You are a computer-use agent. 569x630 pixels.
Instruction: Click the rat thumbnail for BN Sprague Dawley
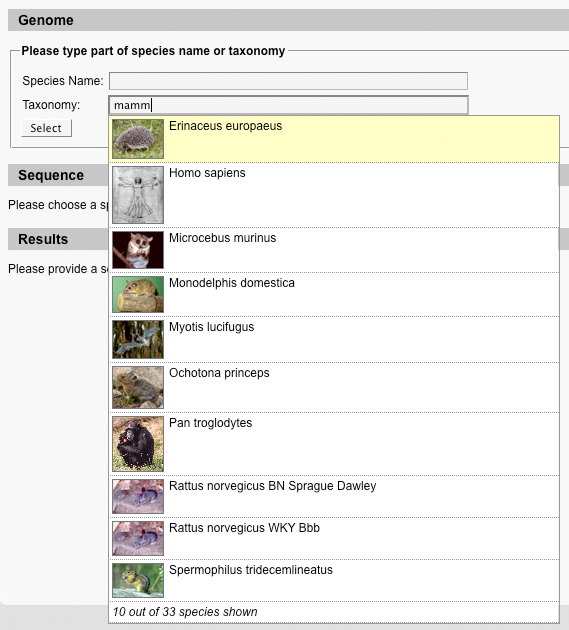138,496
